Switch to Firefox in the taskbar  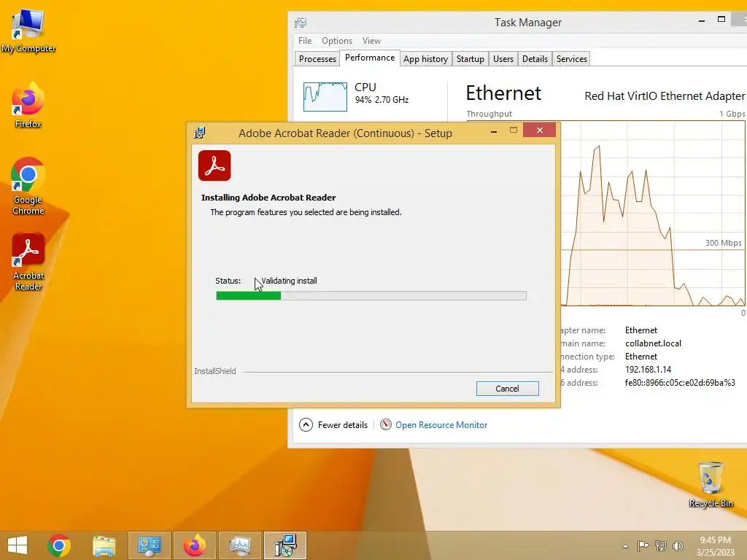click(194, 545)
